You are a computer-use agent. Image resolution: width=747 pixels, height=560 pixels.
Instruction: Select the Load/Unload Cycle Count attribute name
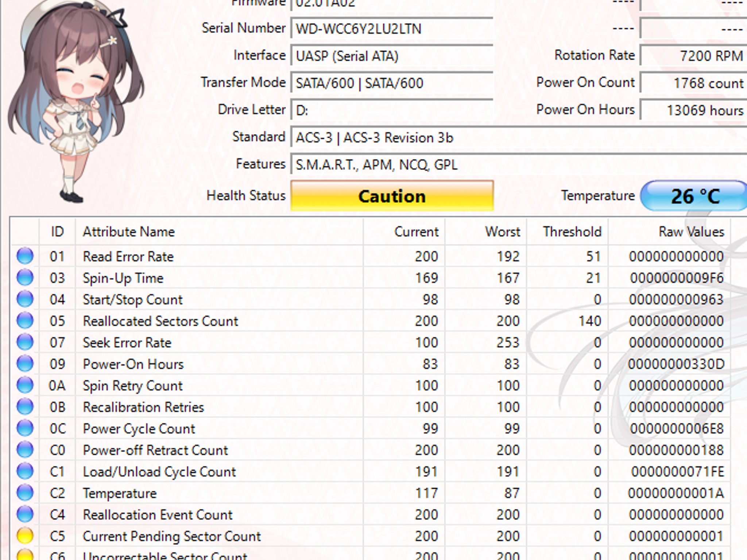pos(159,472)
